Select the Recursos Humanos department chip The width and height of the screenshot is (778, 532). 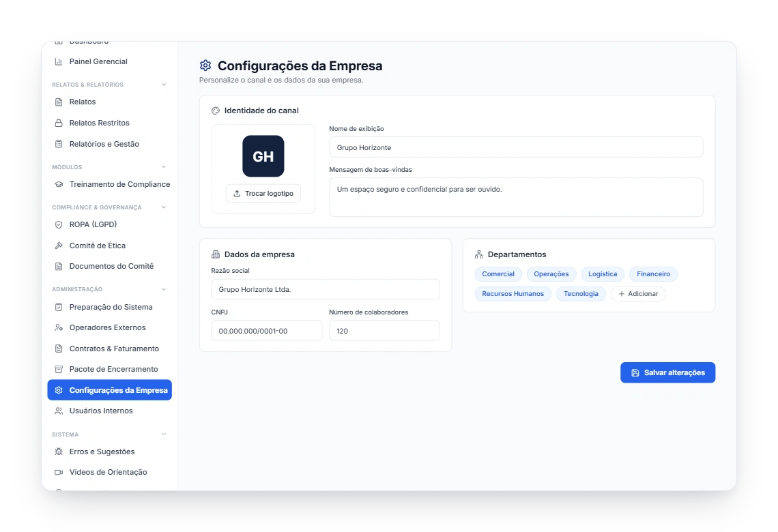pos(513,294)
